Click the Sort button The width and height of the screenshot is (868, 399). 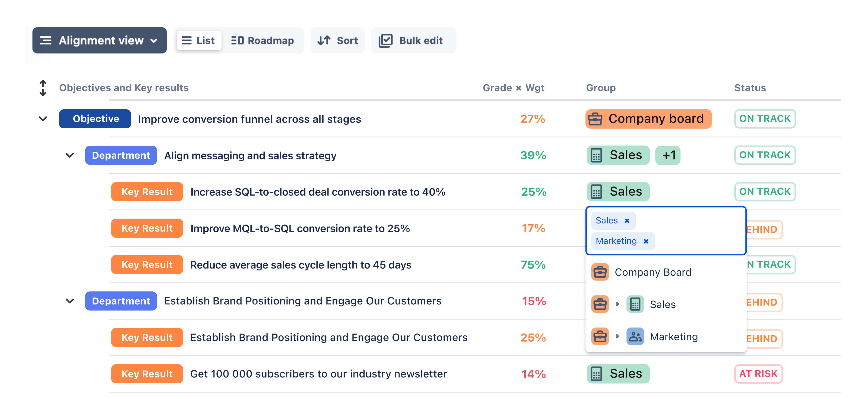(x=338, y=40)
